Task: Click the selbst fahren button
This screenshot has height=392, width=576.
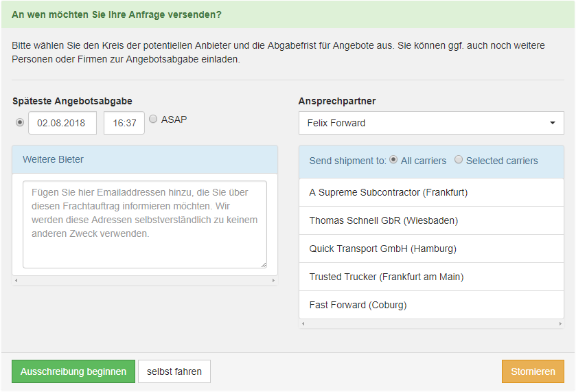Action: [x=174, y=371]
